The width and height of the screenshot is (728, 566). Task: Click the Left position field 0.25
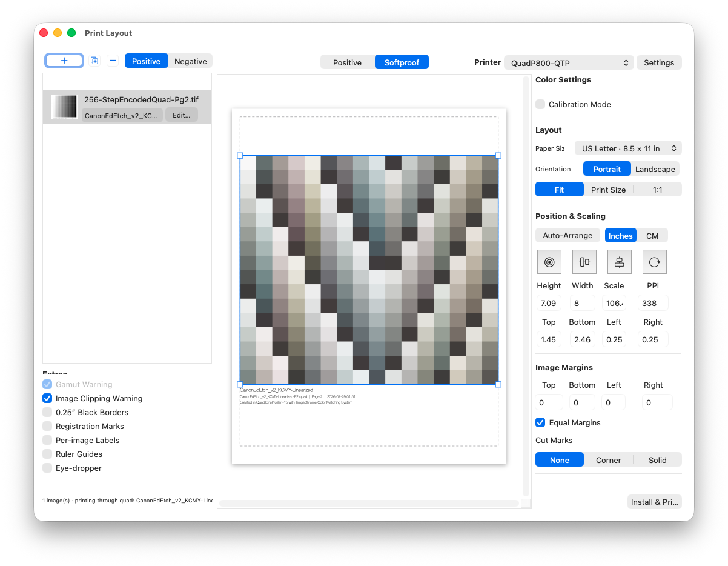[614, 339]
